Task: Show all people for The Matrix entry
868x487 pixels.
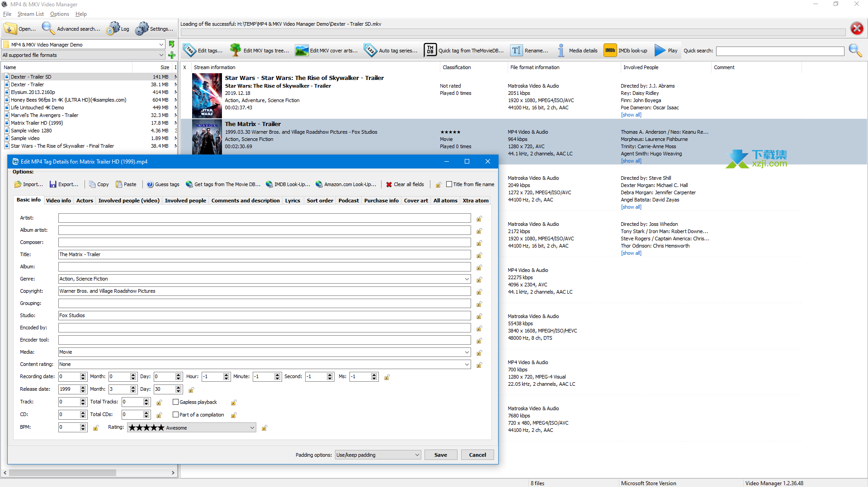Action: coord(631,161)
